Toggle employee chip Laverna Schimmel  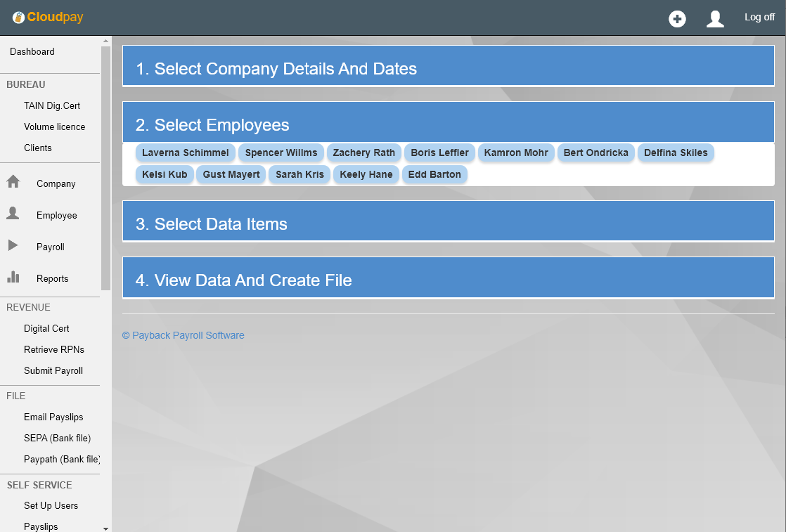point(185,153)
